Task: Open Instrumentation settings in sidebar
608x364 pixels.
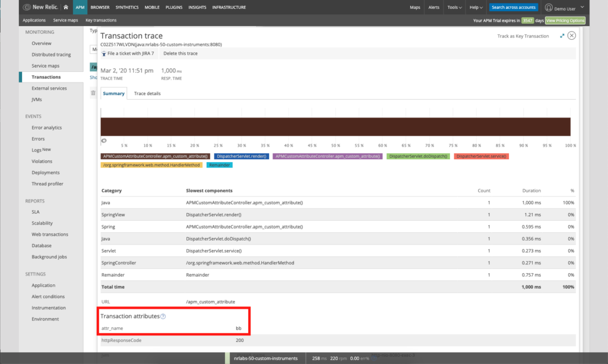Action: click(49, 308)
